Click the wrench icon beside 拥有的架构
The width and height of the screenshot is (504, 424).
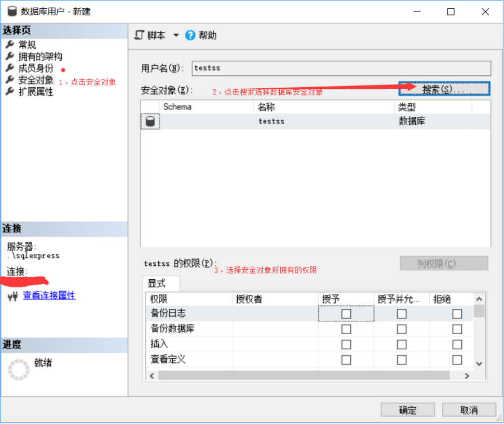(x=10, y=56)
